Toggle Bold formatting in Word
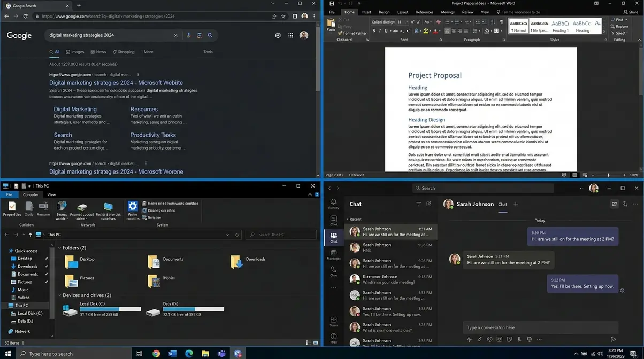 pyautogui.click(x=373, y=31)
